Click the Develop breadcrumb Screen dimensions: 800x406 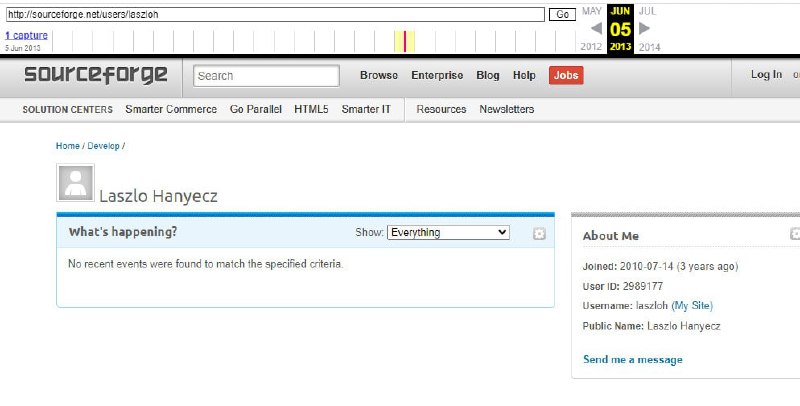point(104,146)
